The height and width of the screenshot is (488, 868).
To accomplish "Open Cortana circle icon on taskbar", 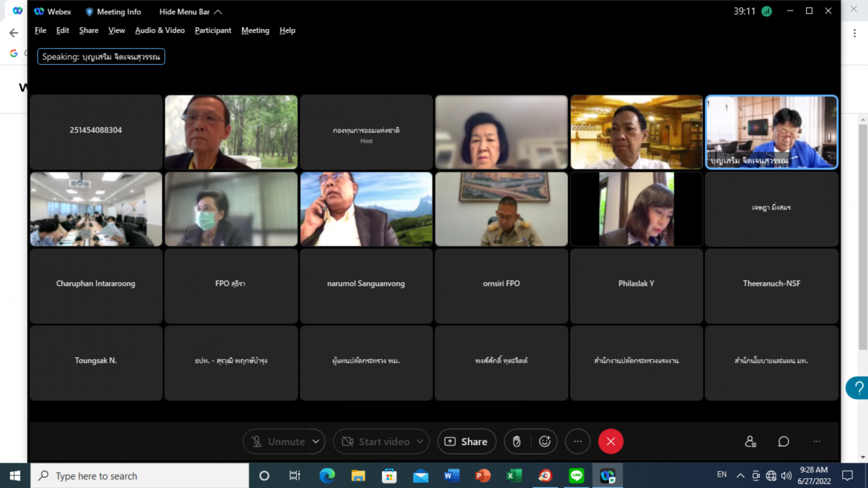I will pos(264,476).
